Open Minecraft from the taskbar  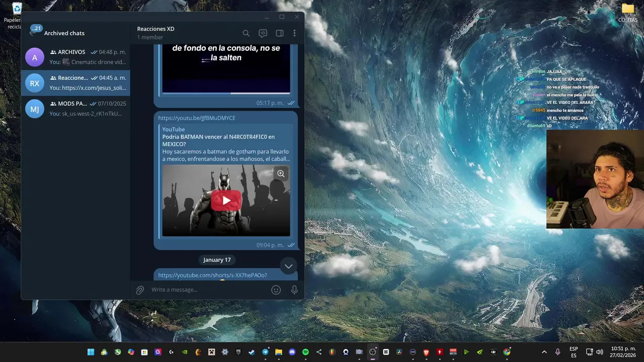click(x=211, y=352)
